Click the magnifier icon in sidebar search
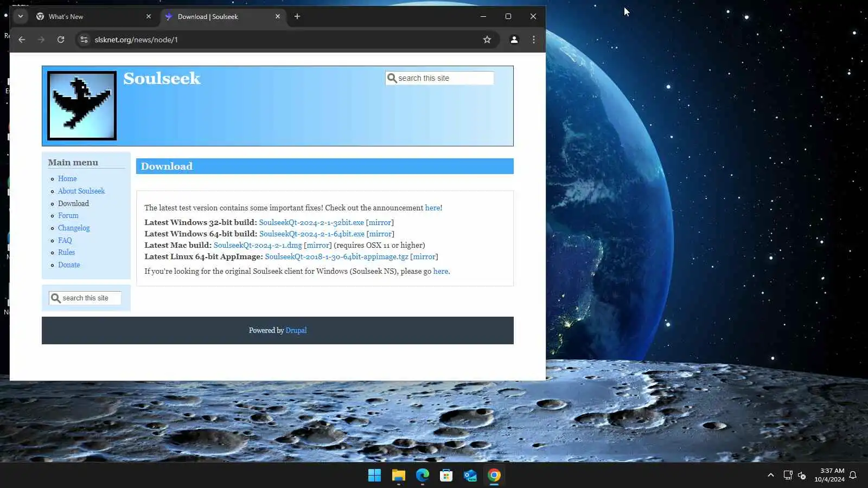868x488 pixels. [x=55, y=298]
